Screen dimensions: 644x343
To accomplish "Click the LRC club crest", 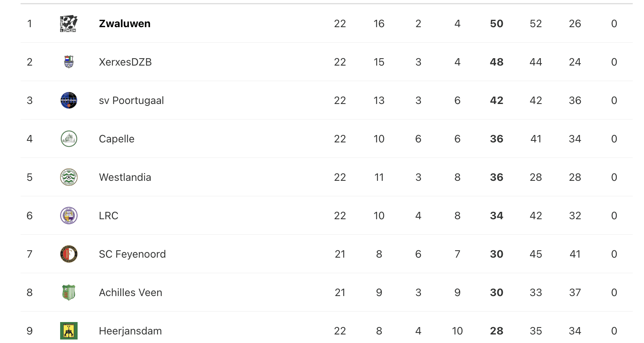I will [x=69, y=216].
